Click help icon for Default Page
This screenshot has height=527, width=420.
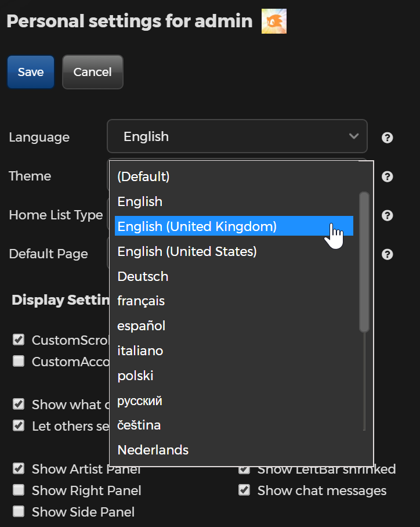(x=388, y=254)
